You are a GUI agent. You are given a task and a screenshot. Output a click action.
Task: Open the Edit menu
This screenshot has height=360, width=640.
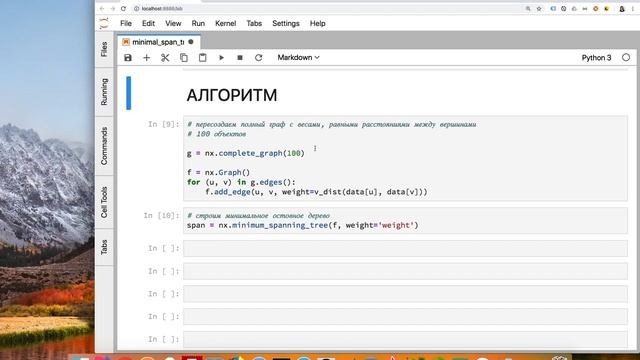point(148,23)
